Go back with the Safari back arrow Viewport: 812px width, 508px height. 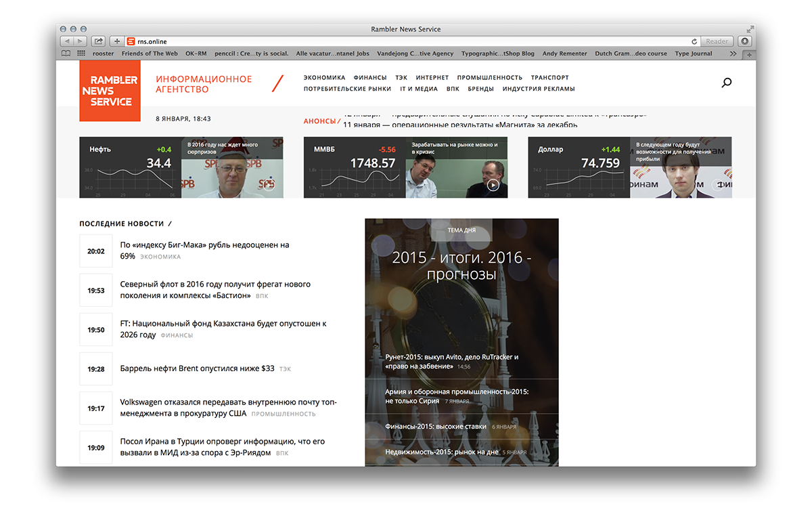click(x=67, y=41)
